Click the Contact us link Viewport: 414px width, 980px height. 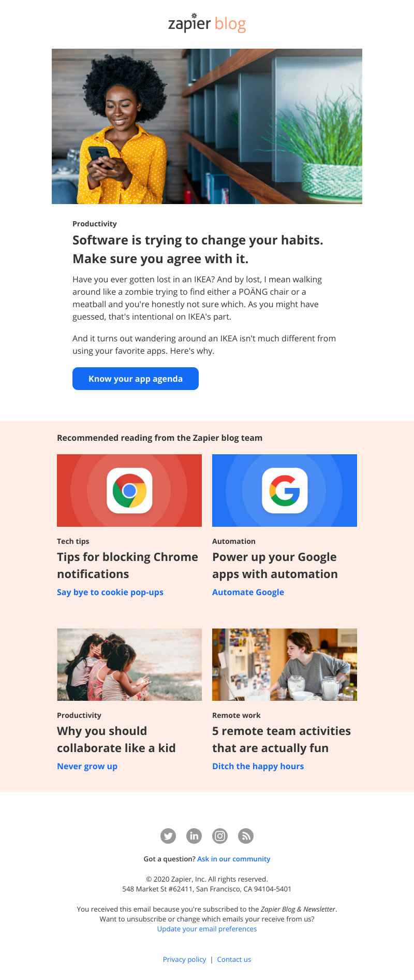click(234, 959)
